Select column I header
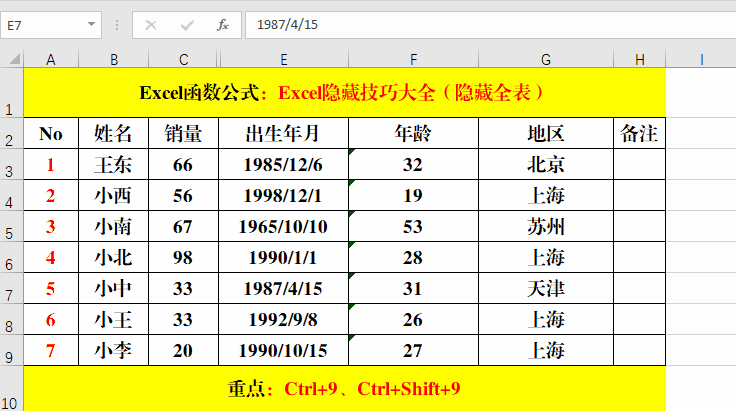The image size is (736, 411). tap(701, 60)
